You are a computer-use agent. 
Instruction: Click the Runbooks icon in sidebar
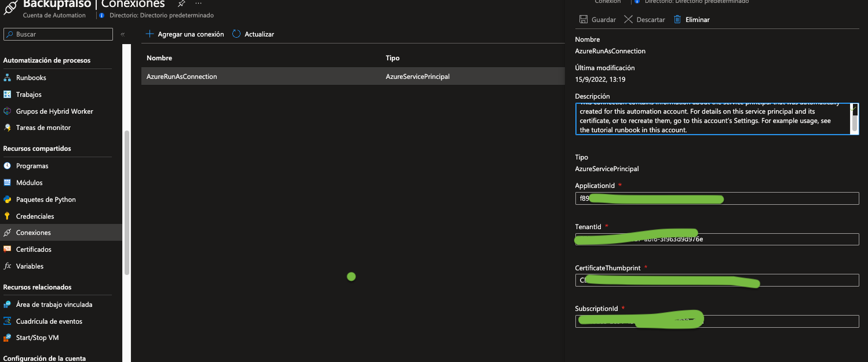tap(8, 78)
